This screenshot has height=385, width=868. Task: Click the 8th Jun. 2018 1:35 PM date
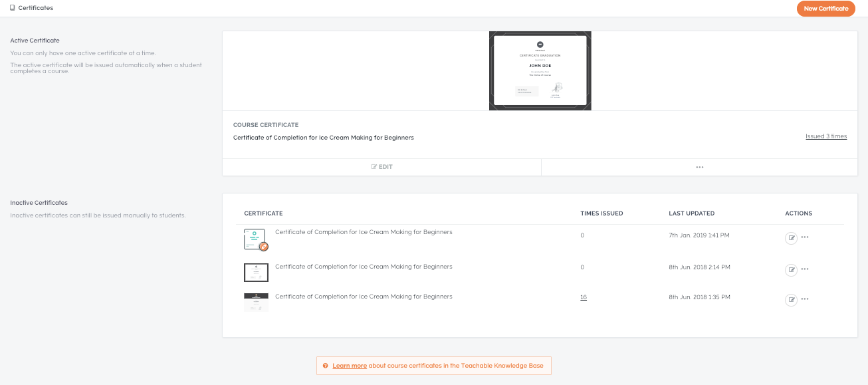click(699, 297)
